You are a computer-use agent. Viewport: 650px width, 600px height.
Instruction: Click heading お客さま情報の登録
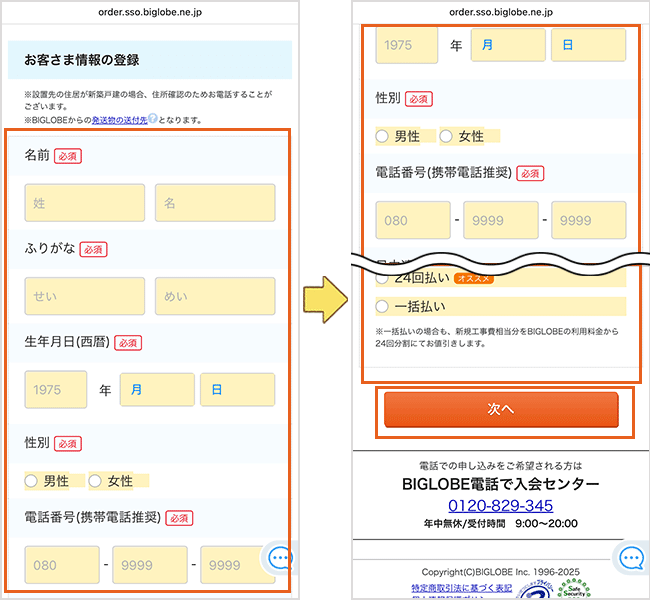coord(82,60)
